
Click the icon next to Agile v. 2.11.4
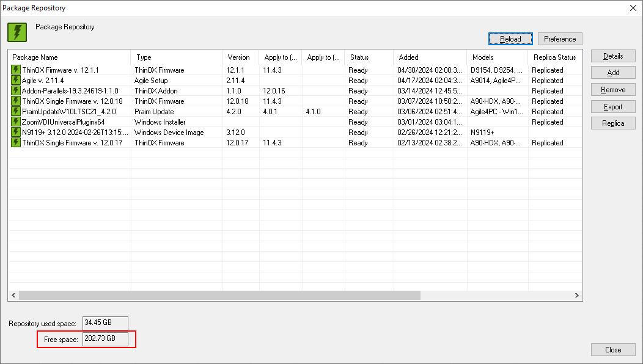[x=16, y=81]
